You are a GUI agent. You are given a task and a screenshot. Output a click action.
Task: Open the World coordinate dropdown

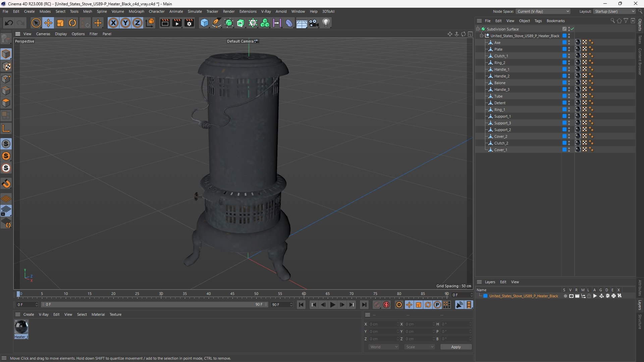click(x=384, y=347)
